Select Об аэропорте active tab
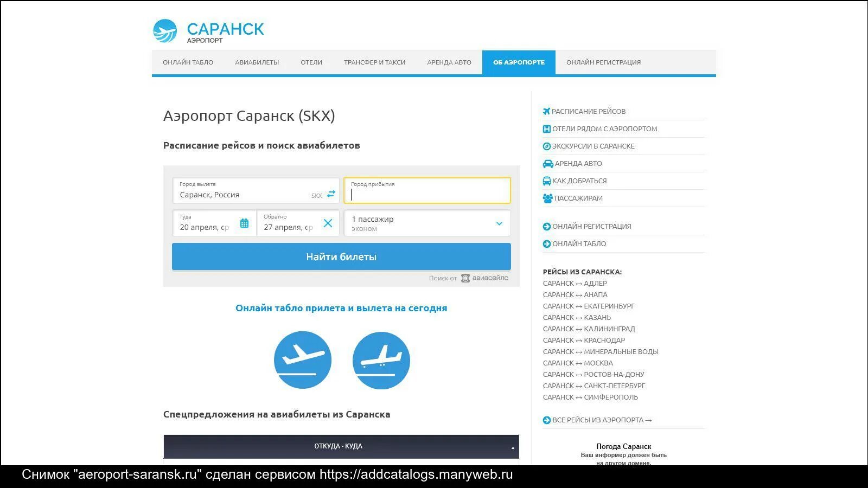Screen dimensions: 868x488 [x=519, y=62]
